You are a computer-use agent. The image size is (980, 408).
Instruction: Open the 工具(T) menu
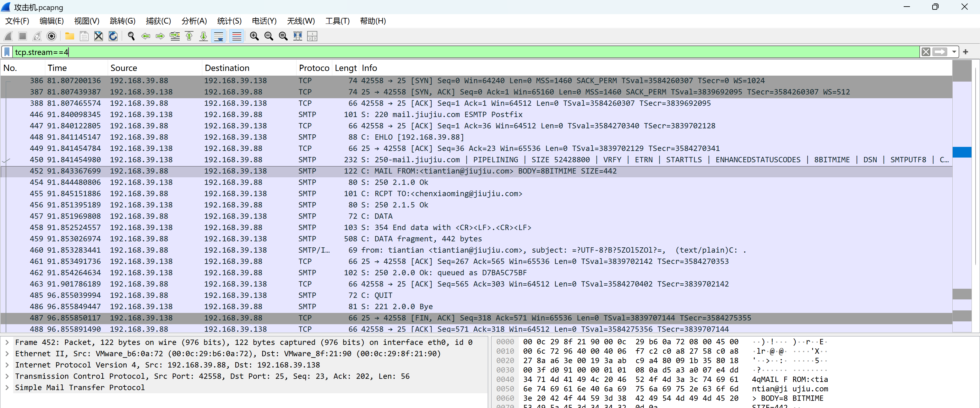click(337, 21)
